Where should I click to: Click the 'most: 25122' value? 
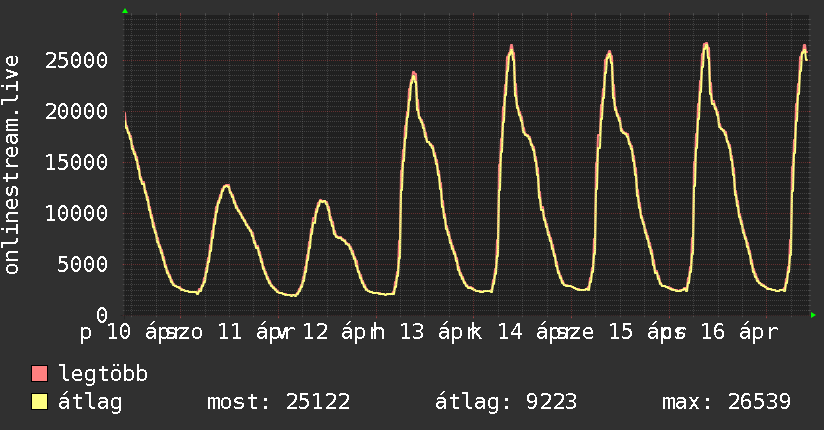coord(279,402)
